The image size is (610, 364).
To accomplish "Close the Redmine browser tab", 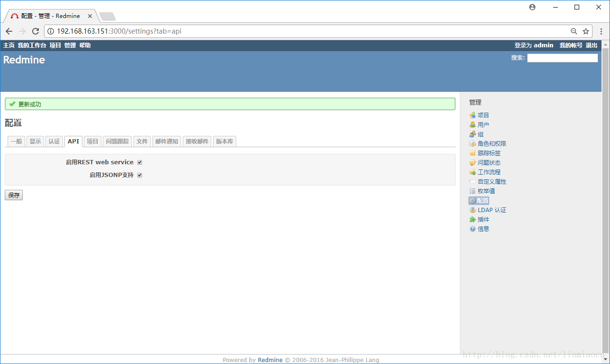I will point(90,16).
